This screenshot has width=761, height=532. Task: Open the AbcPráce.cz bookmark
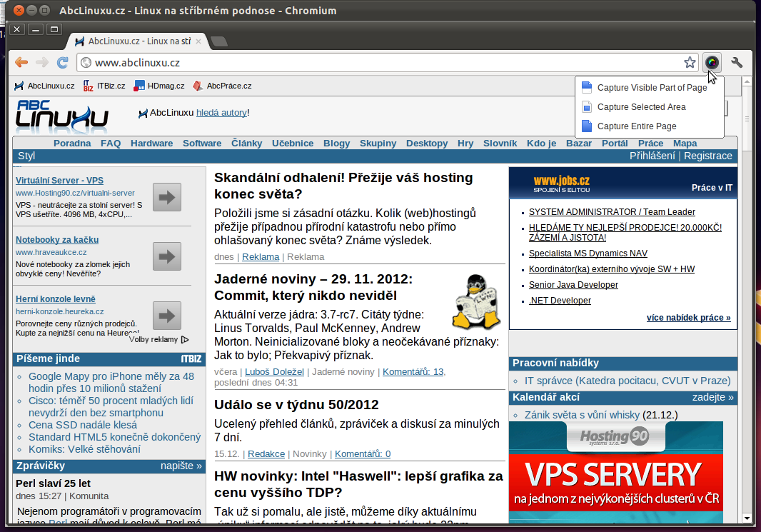222,86
